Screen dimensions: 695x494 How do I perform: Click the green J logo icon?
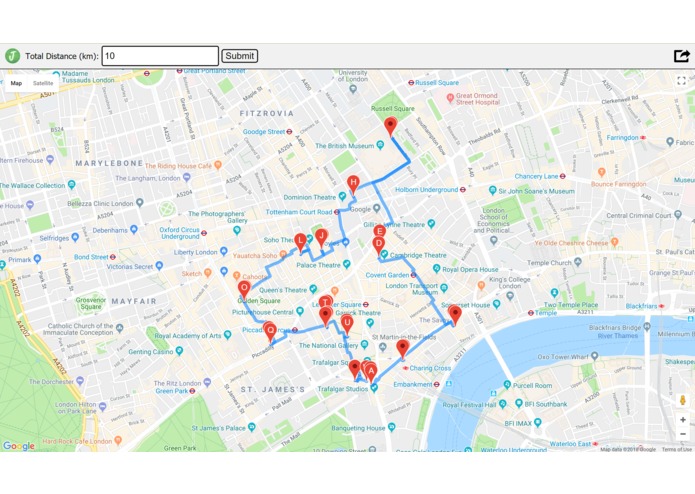point(12,56)
